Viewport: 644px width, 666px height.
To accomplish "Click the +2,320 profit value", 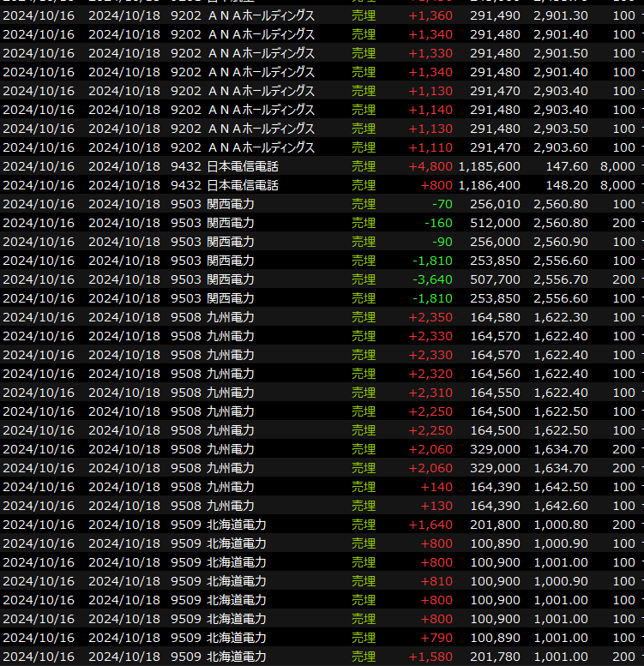I will (430, 374).
